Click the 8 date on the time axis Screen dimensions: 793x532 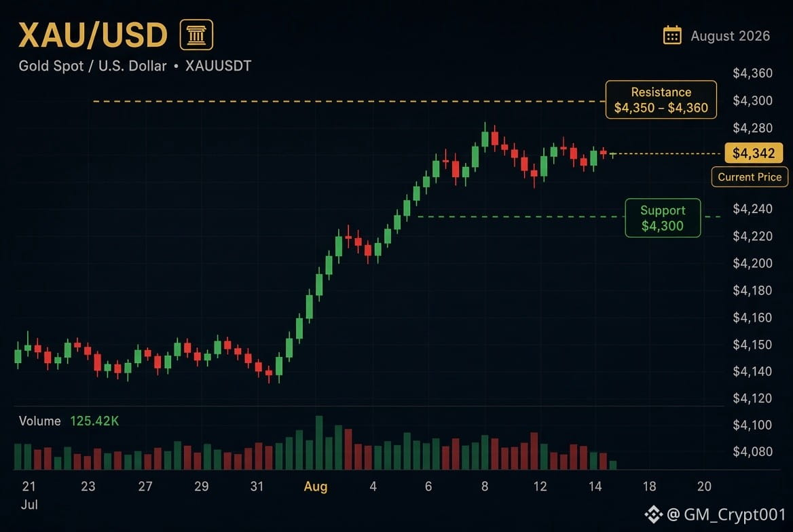485,487
